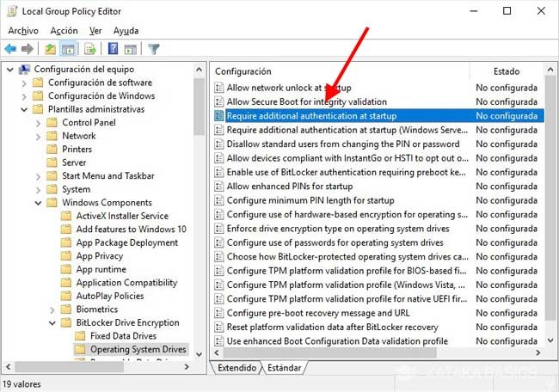Sort by the Estado column header
This screenshot has width=559, height=392.
507,71
